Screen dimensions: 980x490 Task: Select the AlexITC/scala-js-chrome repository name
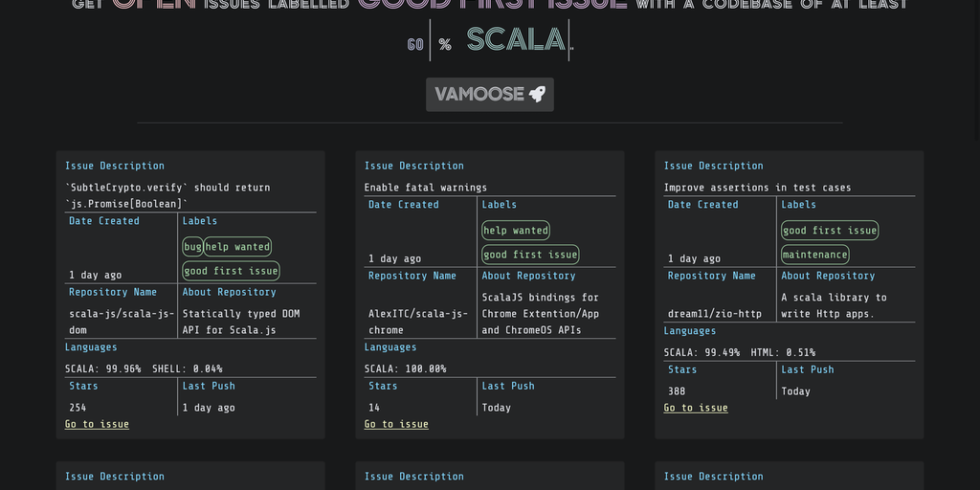418,322
